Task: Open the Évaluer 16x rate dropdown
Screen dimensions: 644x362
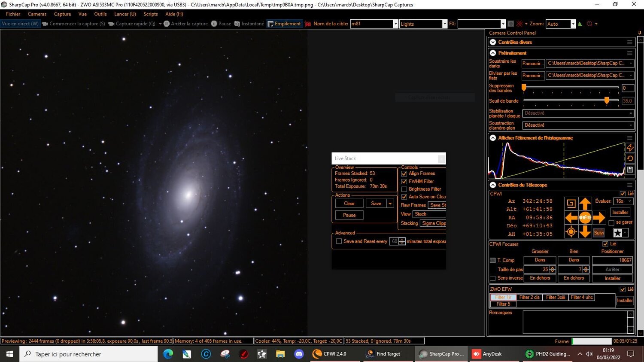Action: (624, 201)
